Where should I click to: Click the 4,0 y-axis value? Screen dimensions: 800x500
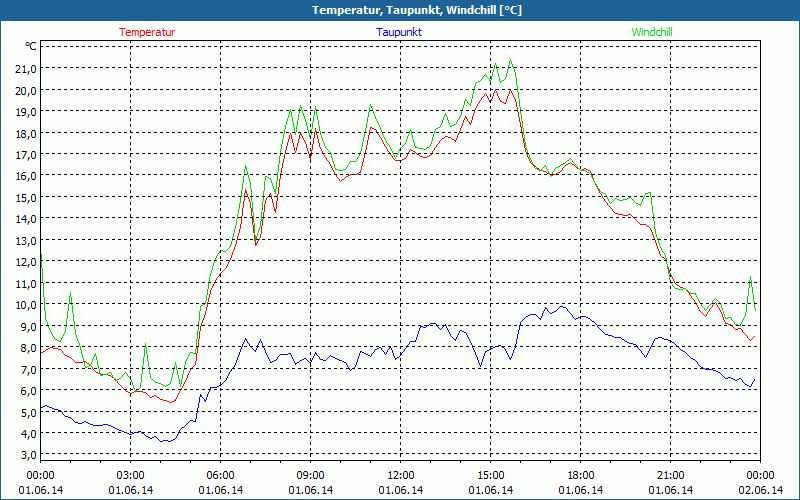pyautogui.click(x=29, y=433)
